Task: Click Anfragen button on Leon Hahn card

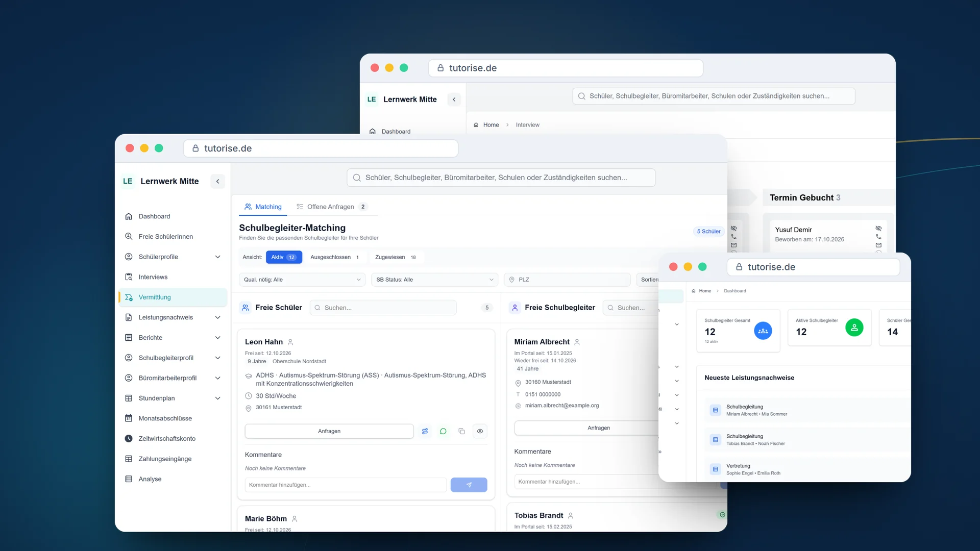Action: (329, 431)
